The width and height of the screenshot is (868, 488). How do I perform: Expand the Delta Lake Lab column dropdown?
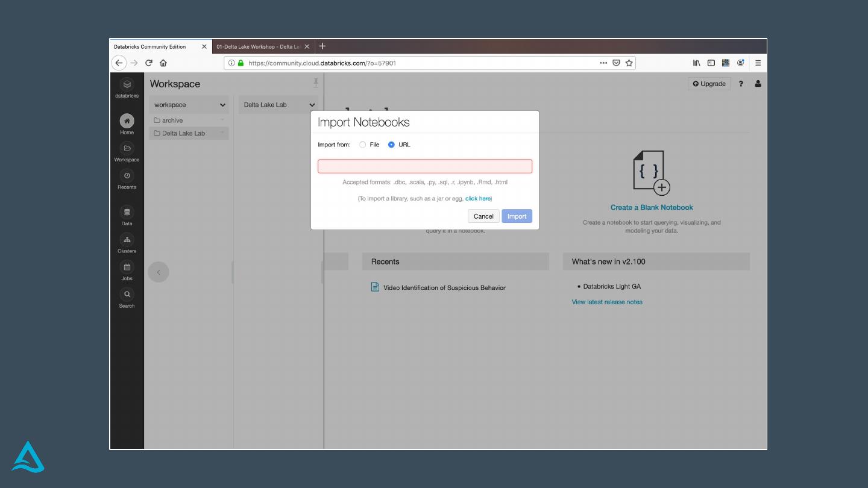coord(312,105)
